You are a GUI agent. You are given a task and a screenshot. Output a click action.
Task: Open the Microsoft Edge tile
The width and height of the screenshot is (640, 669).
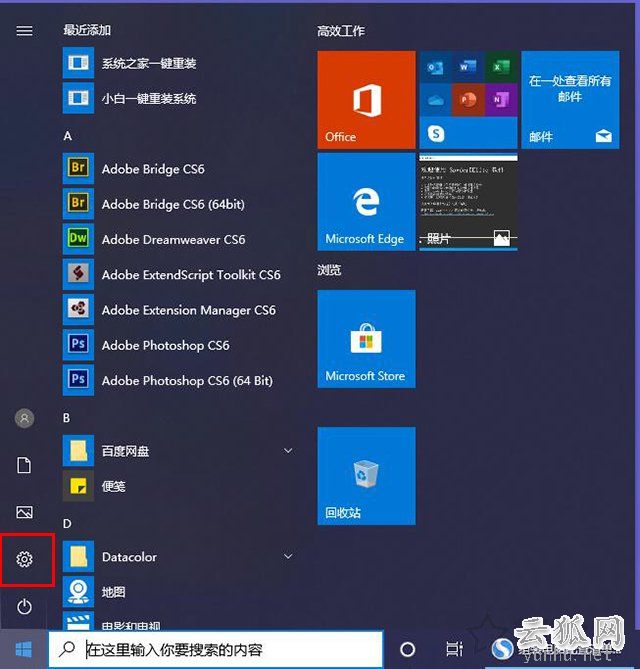click(x=366, y=202)
